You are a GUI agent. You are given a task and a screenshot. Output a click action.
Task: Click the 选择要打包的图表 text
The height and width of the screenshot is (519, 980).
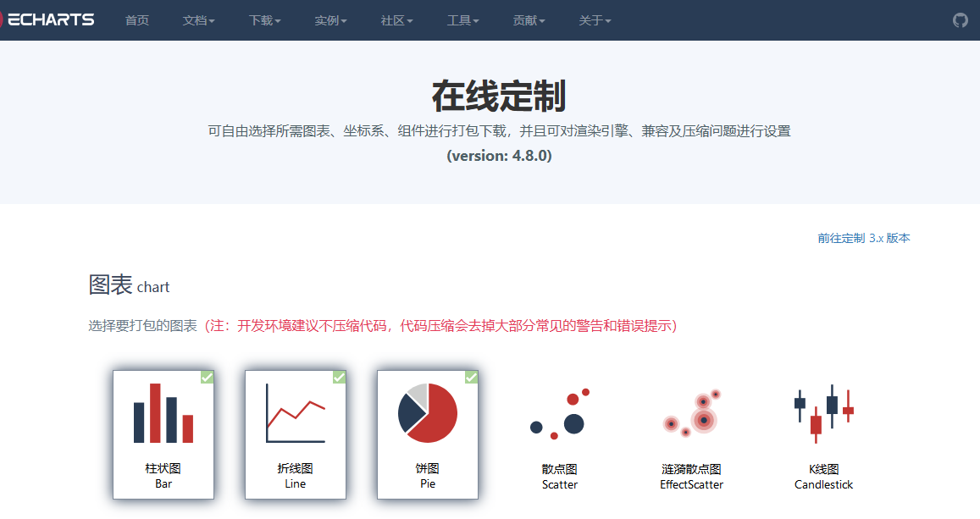coord(142,325)
